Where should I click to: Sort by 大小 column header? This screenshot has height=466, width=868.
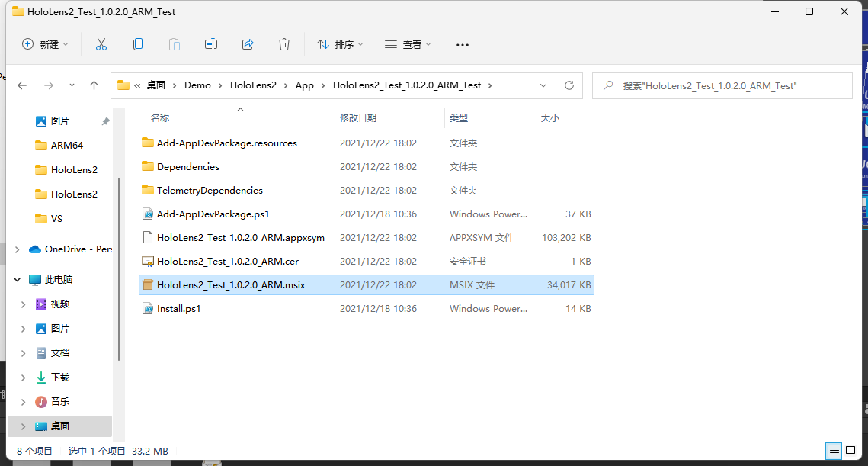[550, 118]
